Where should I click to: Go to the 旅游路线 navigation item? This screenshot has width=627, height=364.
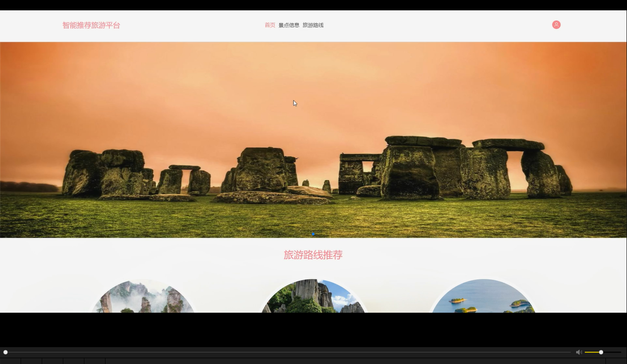pyautogui.click(x=313, y=25)
